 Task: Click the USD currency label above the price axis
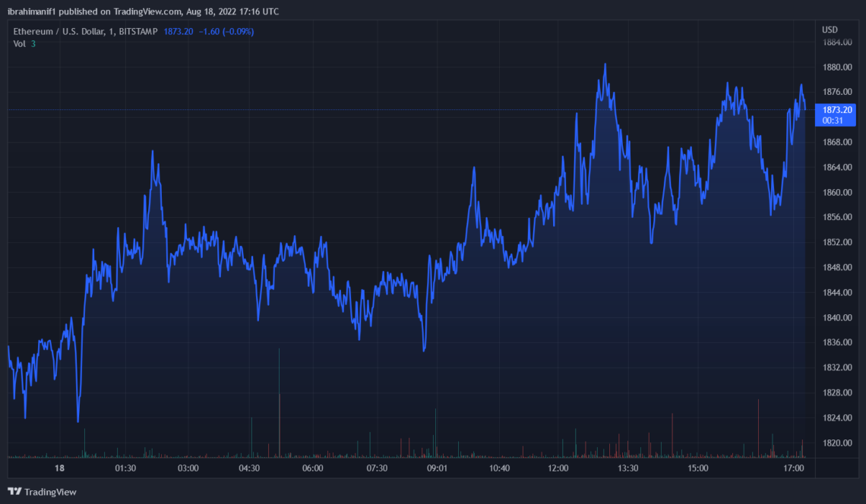point(830,30)
